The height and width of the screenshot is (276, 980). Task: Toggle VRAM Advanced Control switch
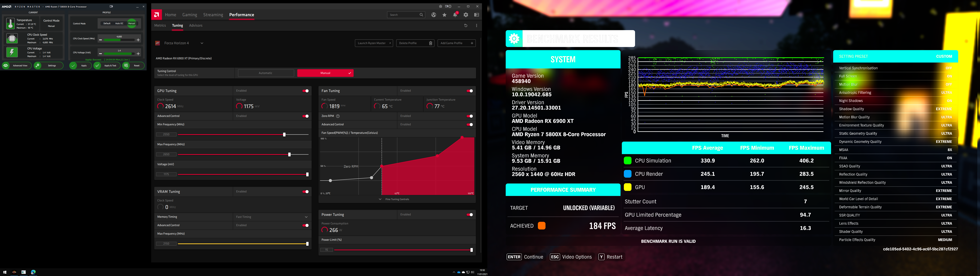[305, 225]
